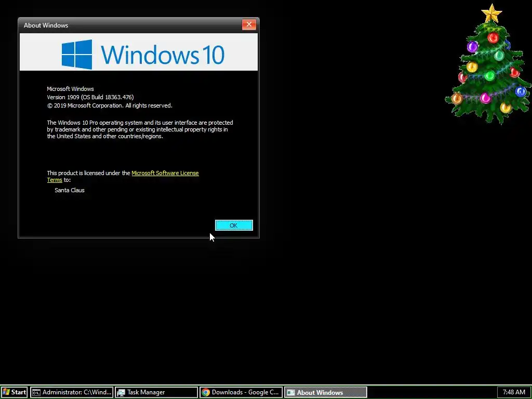Switch to Task Manager taskbar button
The height and width of the screenshot is (399, 532).
pyautogui.click(x=156, y=392)
